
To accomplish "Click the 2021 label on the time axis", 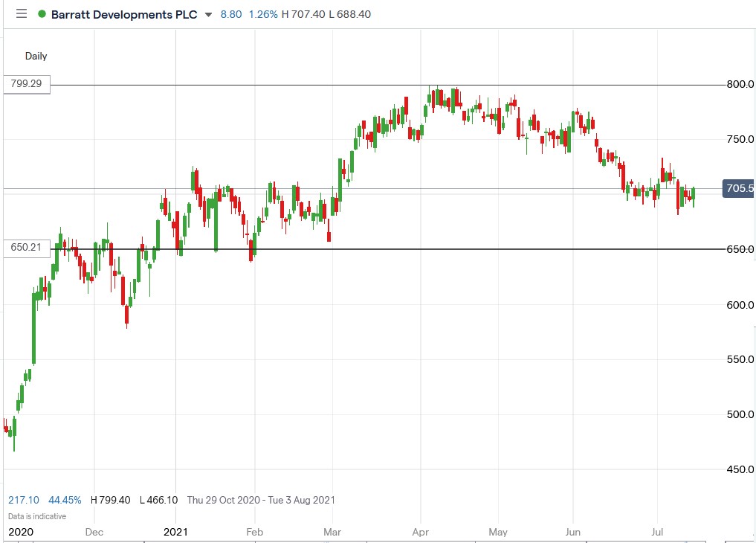I will click(x=175, y=532).
